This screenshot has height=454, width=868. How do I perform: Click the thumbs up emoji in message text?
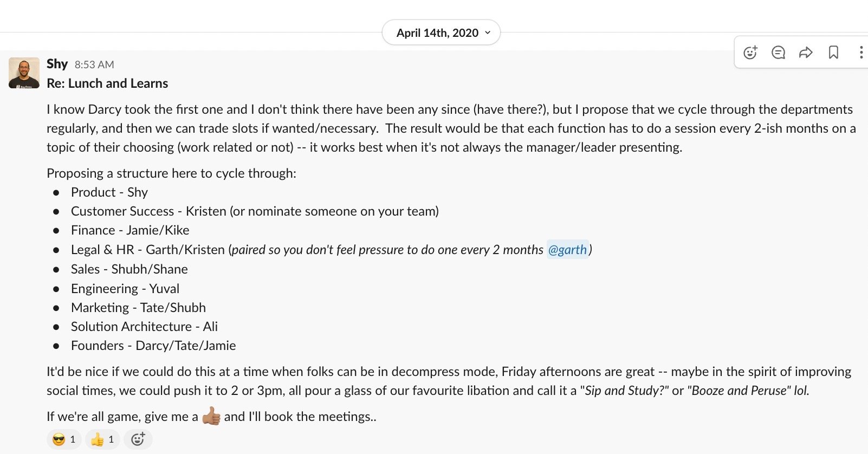pos(211,416)
